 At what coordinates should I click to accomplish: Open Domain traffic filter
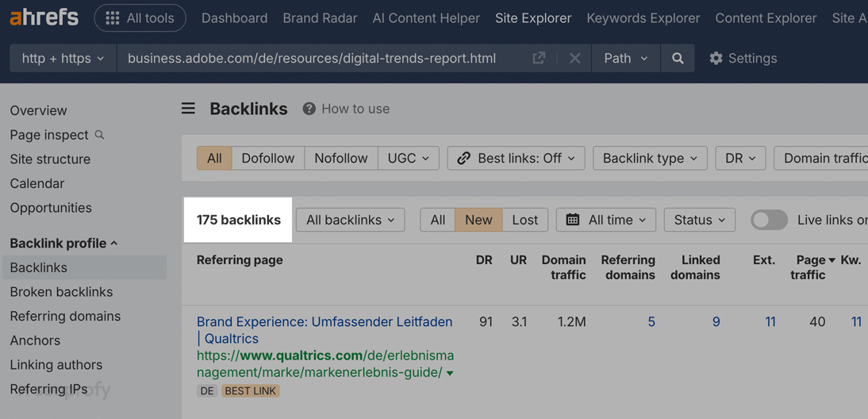click(821, 158)
